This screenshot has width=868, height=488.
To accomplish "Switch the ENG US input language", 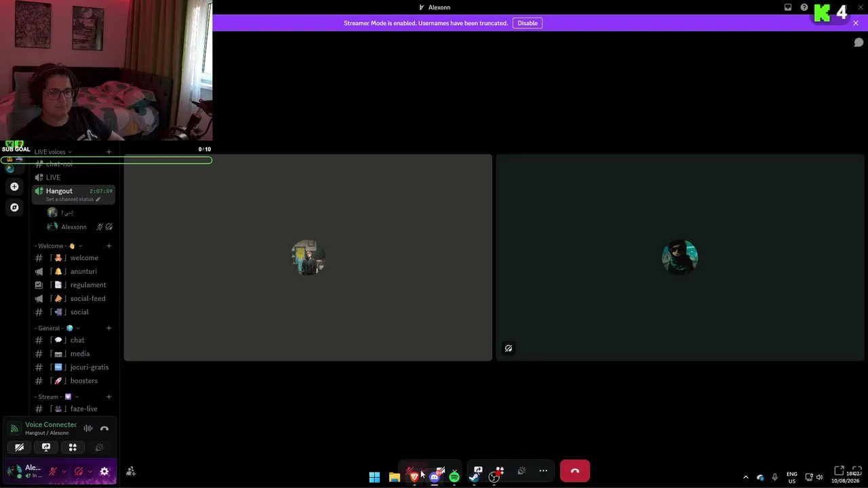I will click(792, 477).
